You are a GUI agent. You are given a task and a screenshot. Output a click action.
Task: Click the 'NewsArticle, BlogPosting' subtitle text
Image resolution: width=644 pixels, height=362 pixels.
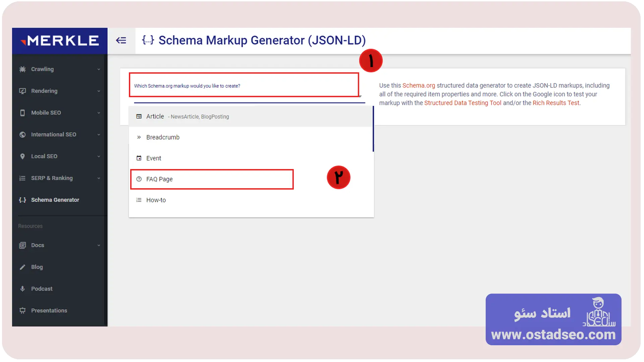coord(200,117)
